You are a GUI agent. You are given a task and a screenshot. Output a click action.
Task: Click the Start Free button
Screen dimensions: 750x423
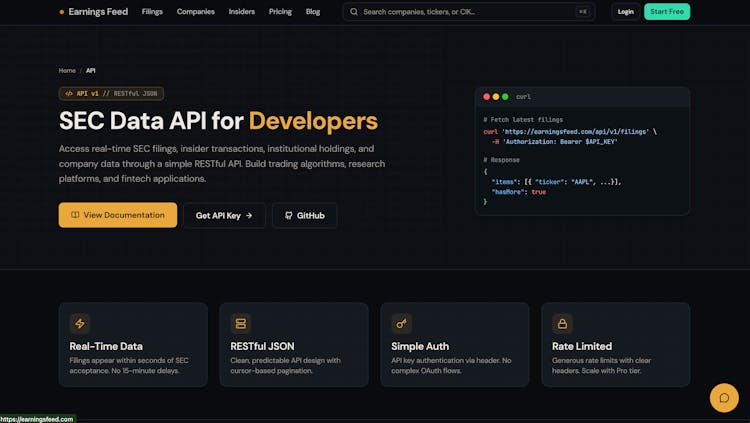click(667, 12)
